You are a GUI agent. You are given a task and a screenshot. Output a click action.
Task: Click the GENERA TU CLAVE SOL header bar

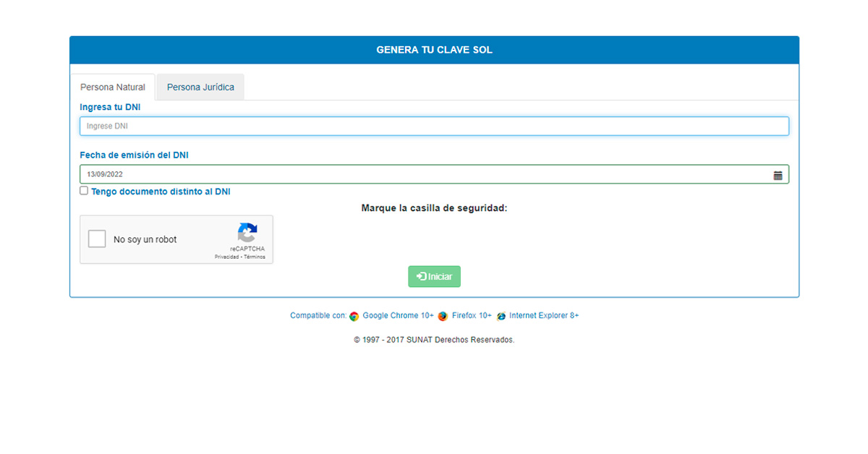click(434, 49)
